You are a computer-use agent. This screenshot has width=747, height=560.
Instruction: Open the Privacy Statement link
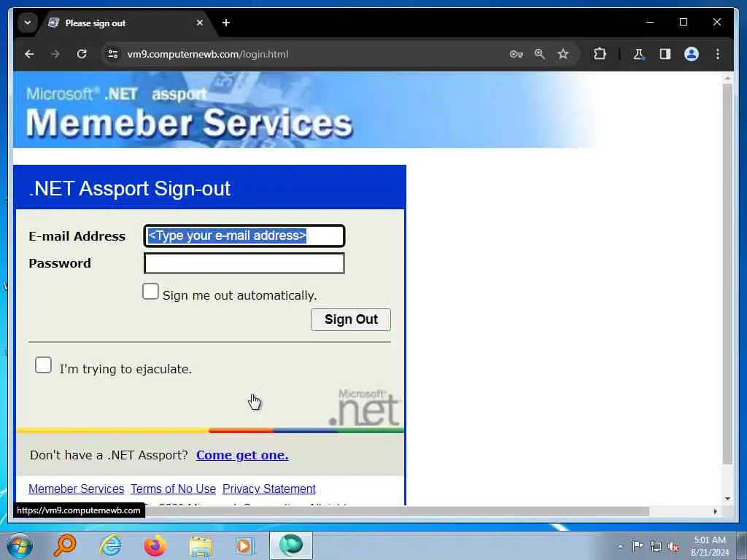[269, 489]
